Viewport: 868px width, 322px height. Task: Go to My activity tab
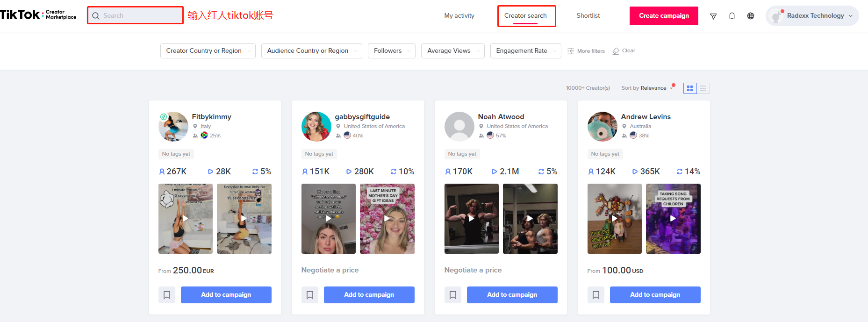coord(459,16)
